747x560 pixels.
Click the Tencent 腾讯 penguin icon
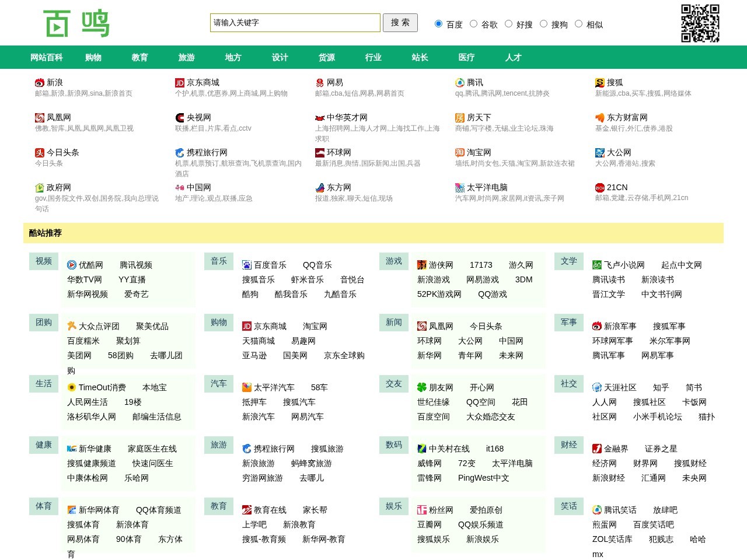pyautogui.click(x=459, y=82)
